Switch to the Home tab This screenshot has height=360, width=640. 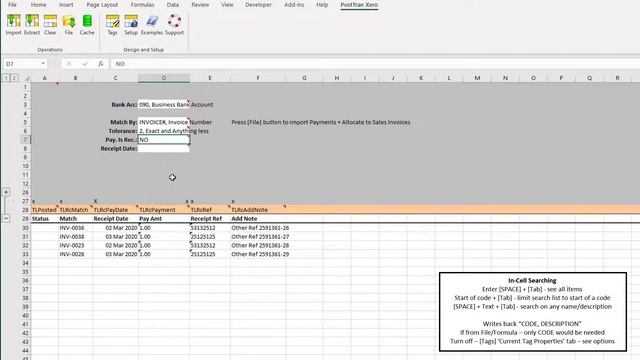[38, 5]
